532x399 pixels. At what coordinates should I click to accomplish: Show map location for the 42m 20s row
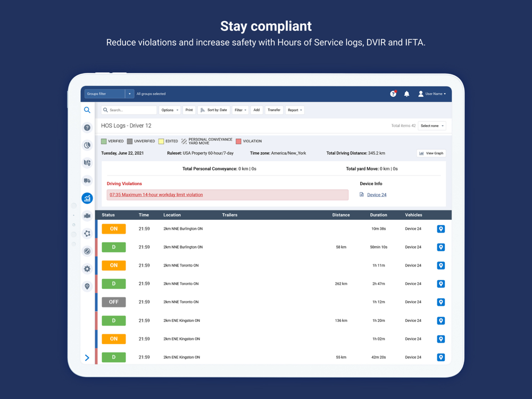440,358
